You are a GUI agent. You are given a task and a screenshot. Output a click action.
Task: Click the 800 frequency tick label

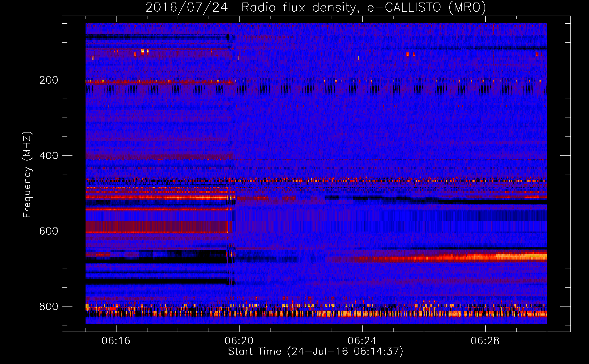tap(49, 306)
